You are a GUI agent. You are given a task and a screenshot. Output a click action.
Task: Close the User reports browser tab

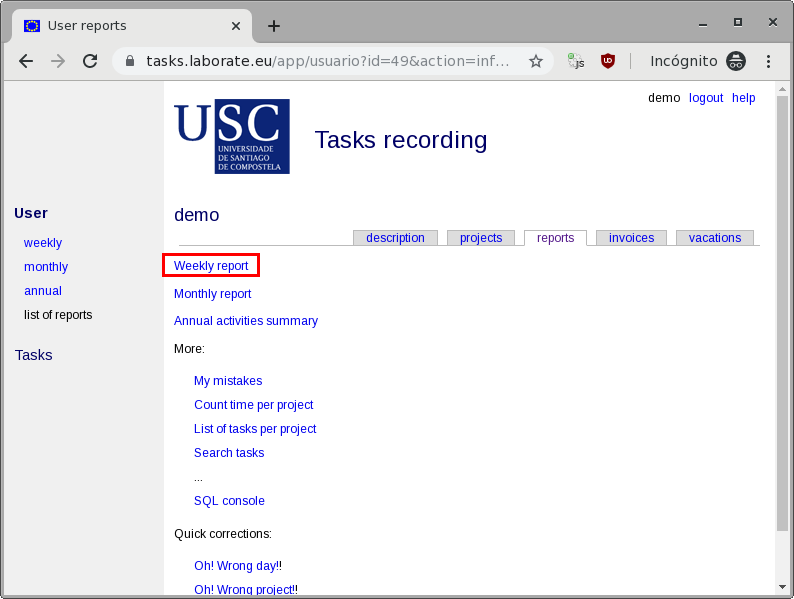[x=237, y=26]
